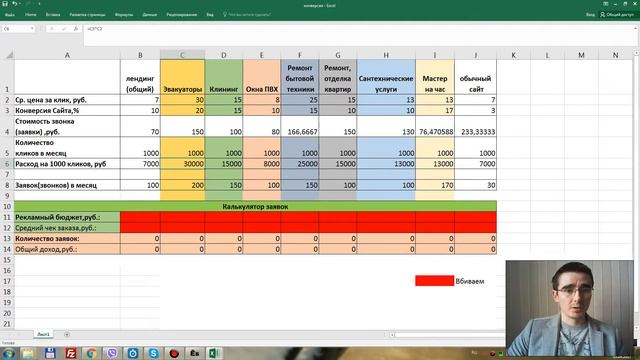Image resolution: width=640 pixels, height=360 pixels.
Task: Click the Общий доступ share button
Action: (617, 15)
